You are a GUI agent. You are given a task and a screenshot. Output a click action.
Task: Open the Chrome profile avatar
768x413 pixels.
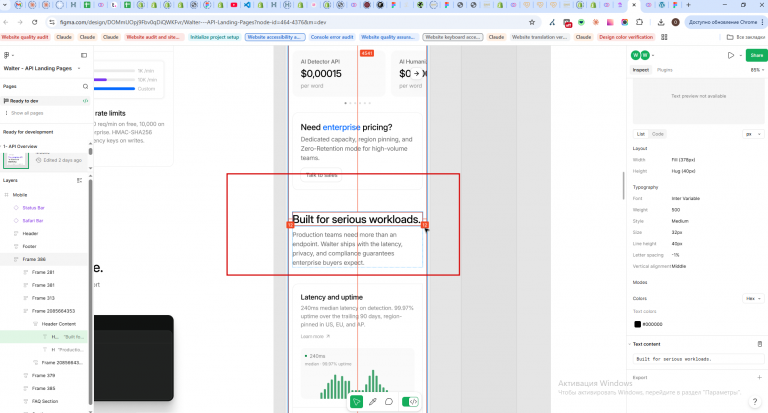pos(675,22)
